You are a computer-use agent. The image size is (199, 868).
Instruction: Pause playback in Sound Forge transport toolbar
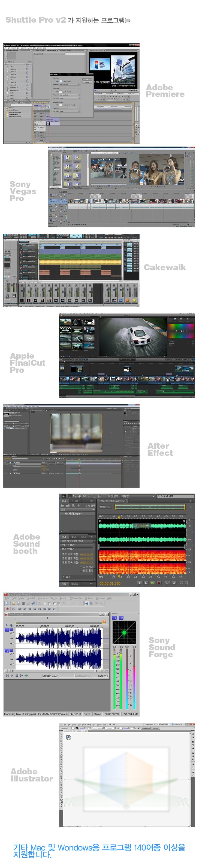click(x=30, y=609)
